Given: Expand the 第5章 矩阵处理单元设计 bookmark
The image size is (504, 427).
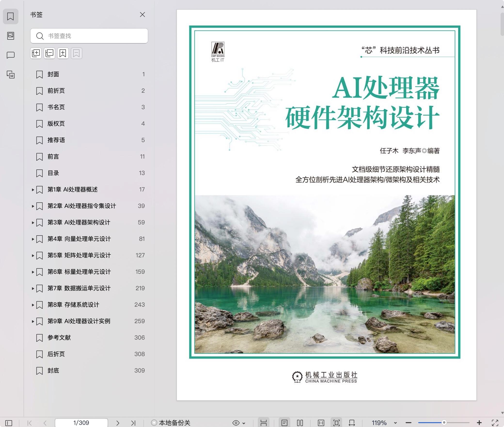Looking at the screenshot, I should 33,255.
